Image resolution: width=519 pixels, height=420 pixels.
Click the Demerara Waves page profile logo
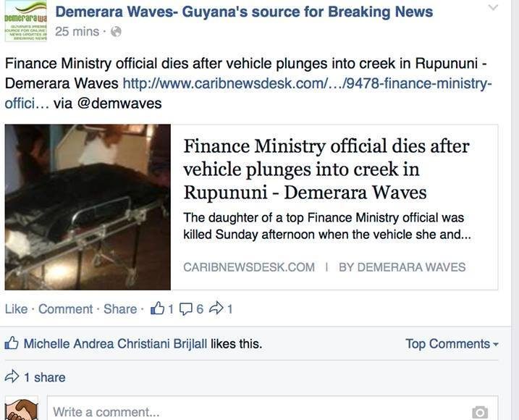click(x=26, y=21)
